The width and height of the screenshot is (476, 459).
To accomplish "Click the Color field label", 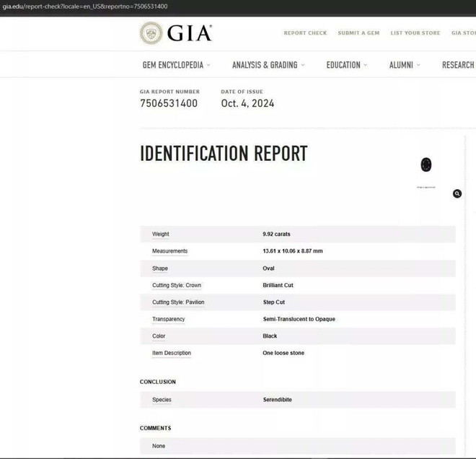I will click(x=159, y=336).
